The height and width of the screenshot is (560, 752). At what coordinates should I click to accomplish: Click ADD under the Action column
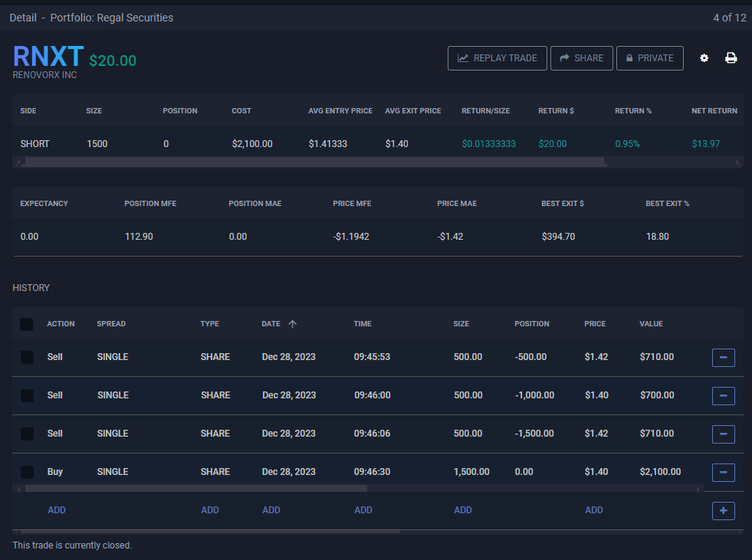click(57, 510)
